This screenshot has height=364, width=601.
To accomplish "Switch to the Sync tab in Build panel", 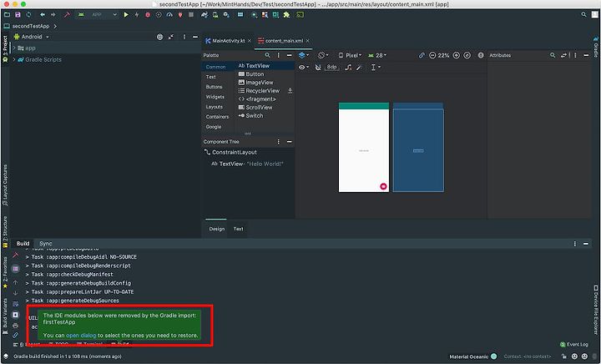I will [45, 244].
